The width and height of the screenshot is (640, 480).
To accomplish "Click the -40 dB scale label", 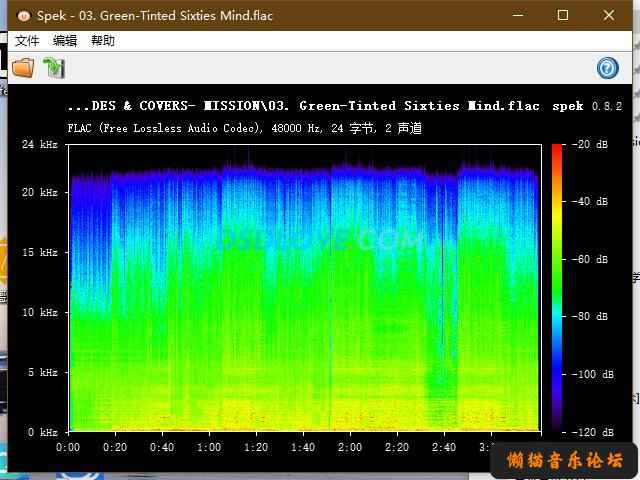I will (x=590, y=202).
